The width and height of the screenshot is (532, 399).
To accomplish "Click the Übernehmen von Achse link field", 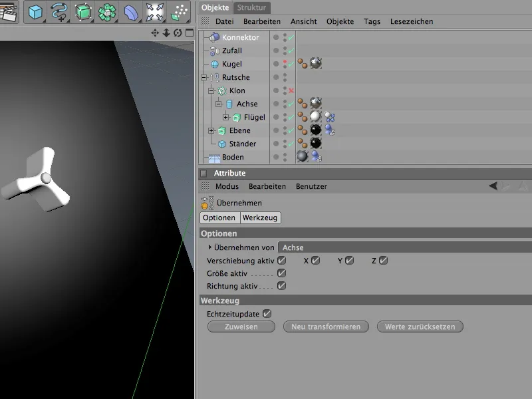I will point(405,247).
